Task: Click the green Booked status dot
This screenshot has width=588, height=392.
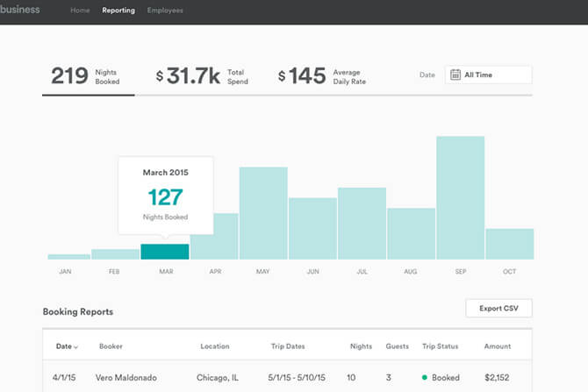Action: (x=426, y=378)
